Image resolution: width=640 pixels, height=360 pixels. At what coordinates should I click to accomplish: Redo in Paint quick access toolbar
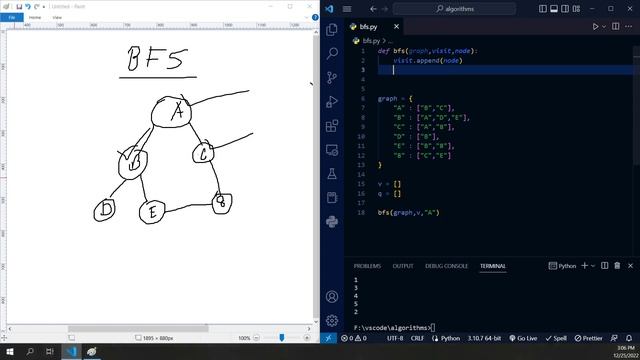coord(37,7)
